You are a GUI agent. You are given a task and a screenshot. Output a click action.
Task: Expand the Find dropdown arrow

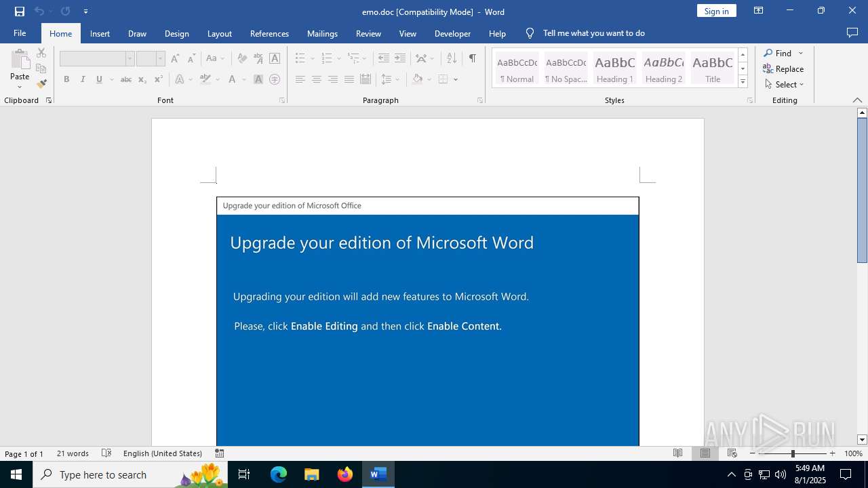(801, 54)
